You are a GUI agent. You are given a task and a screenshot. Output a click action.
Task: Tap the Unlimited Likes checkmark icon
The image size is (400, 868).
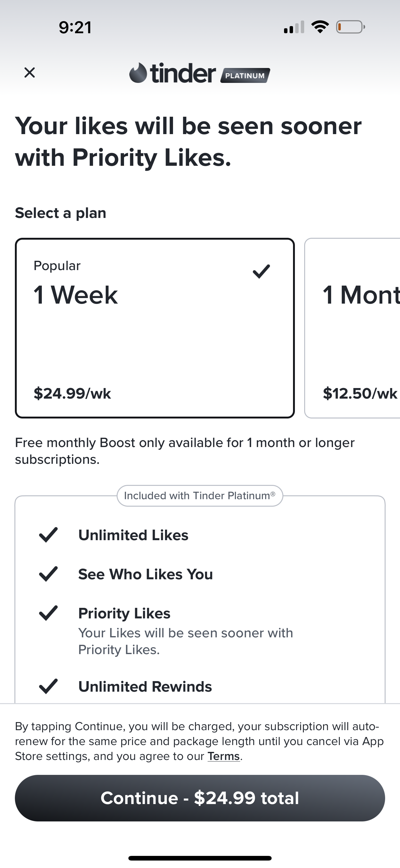pos(48,535)
